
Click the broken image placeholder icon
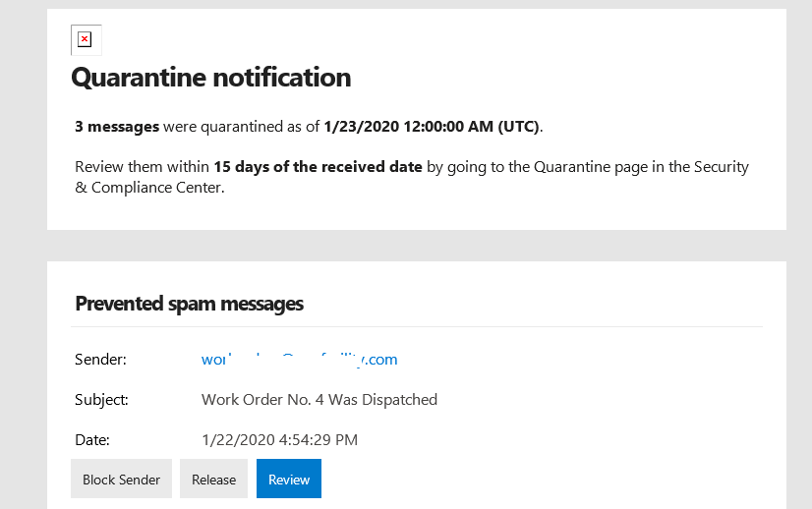[85, 40]
